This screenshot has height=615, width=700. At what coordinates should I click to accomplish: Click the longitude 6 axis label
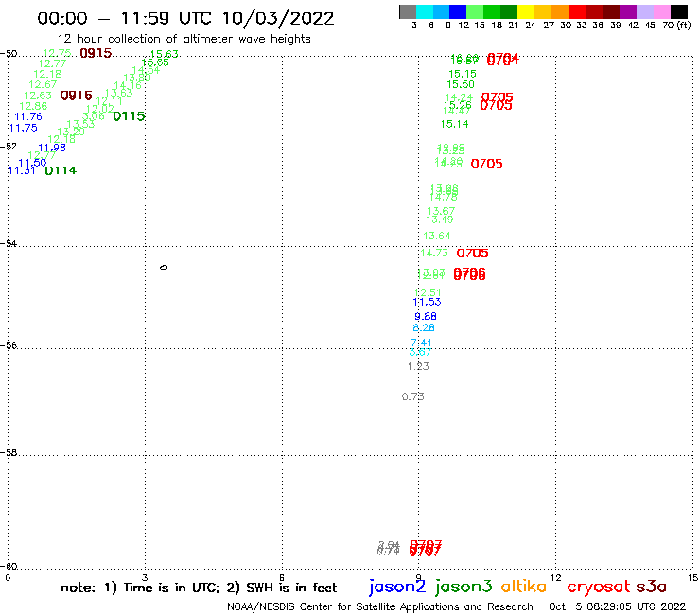pos(281,577)
